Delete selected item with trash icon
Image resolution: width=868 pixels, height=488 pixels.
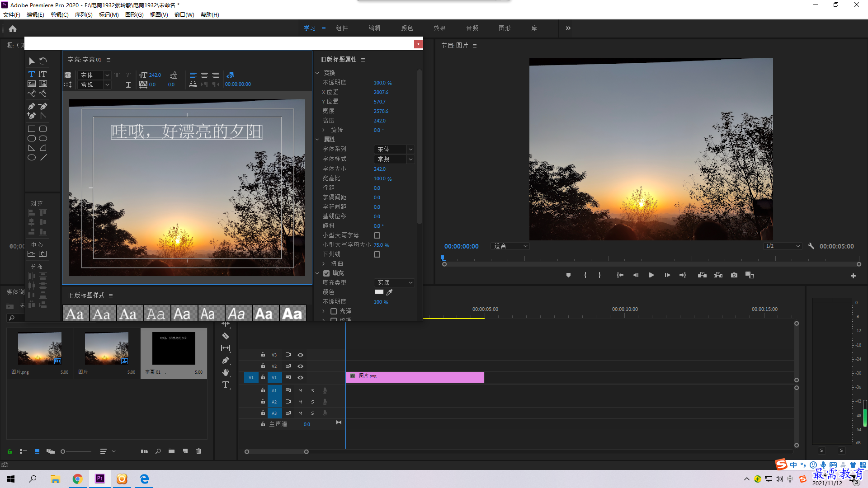198,451
